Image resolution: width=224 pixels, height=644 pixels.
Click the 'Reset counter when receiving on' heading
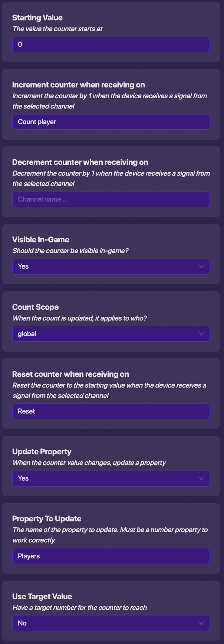(x=70, y=374)
